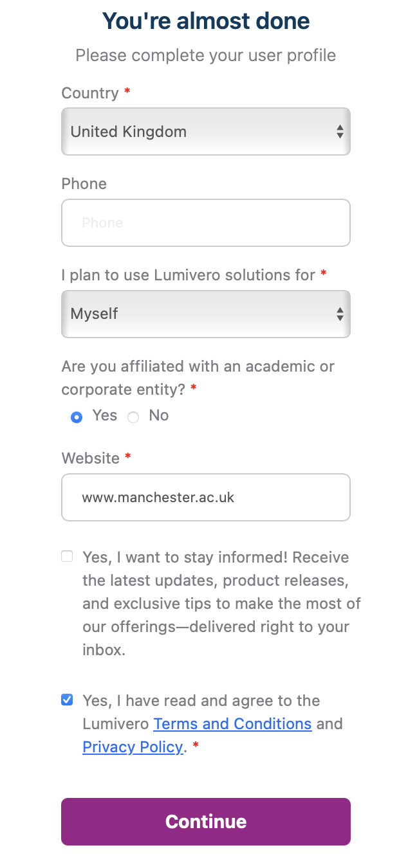Click the Website field containing www.manchester.ac.uk
The height and width of the screenshot is (868, 417).
pos(206,498)
